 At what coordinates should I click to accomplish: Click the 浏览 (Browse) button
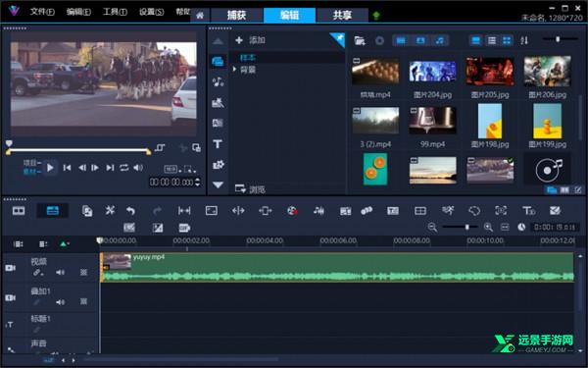[250, 188]
